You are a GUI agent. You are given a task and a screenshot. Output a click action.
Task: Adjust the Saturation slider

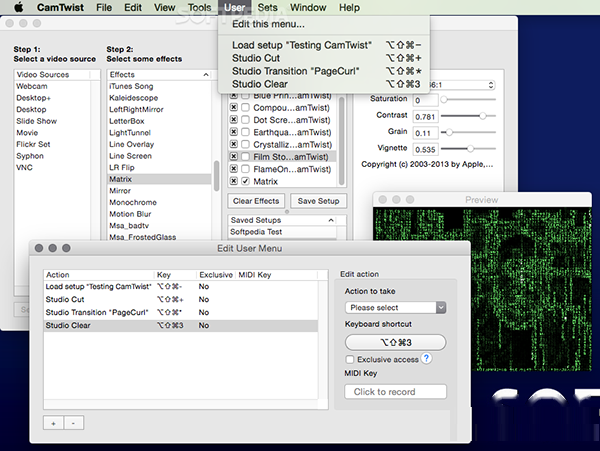point(468,99)
